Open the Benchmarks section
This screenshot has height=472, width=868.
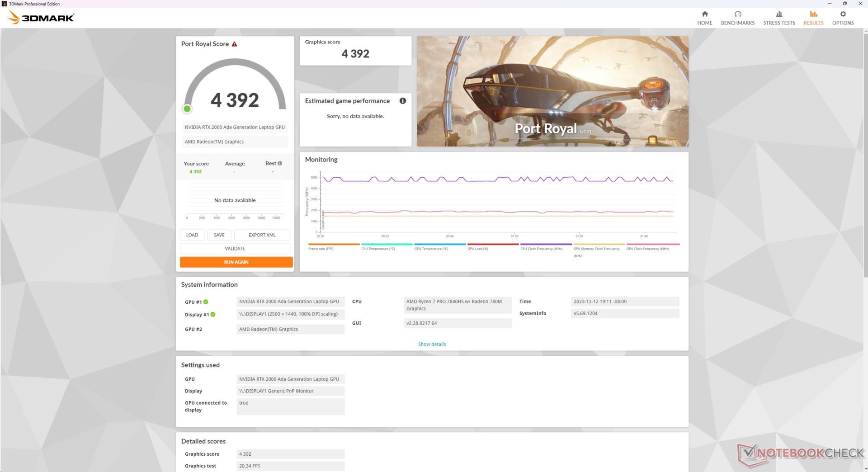(x=737, y=18)
